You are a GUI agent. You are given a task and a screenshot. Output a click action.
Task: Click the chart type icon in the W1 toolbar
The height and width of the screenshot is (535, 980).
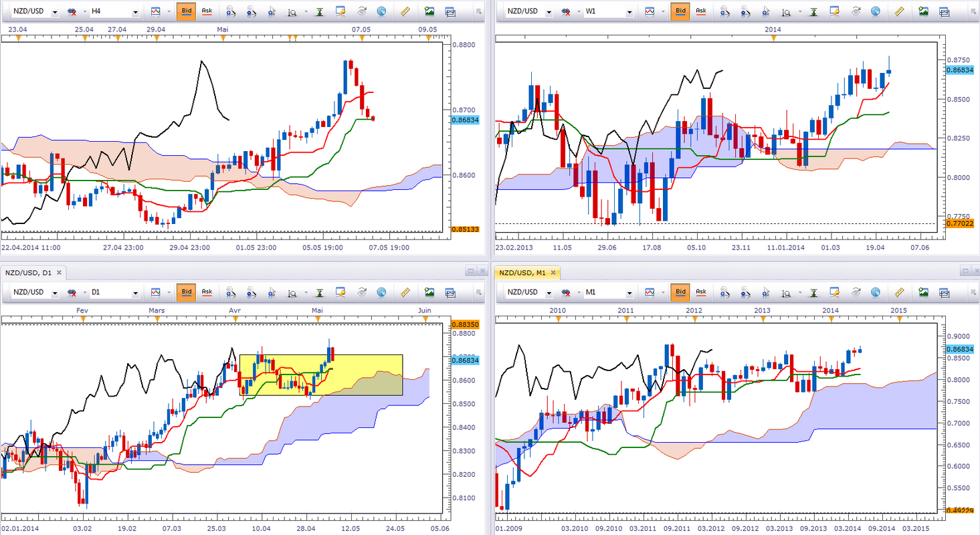(651, 11)
